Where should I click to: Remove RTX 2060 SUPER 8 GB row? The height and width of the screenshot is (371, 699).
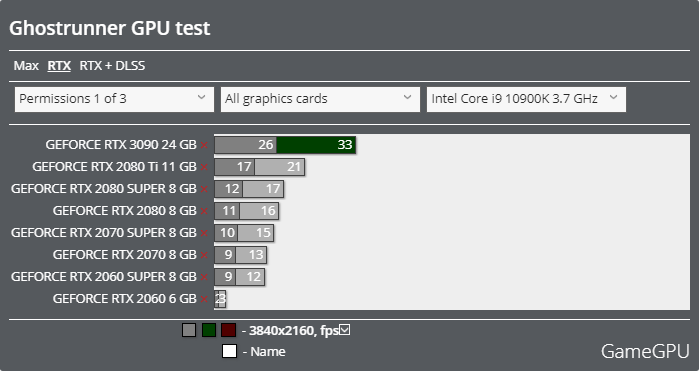click(x=204, y=277)
